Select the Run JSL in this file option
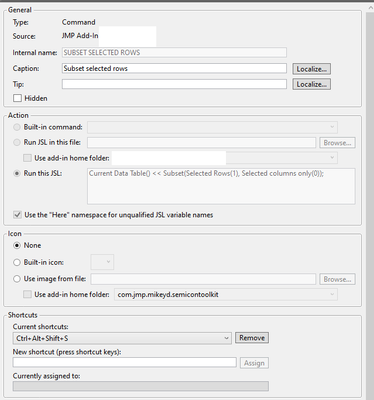Image resolution: width=374 pixels, height=400 pixels. click(x=17, y=142)
